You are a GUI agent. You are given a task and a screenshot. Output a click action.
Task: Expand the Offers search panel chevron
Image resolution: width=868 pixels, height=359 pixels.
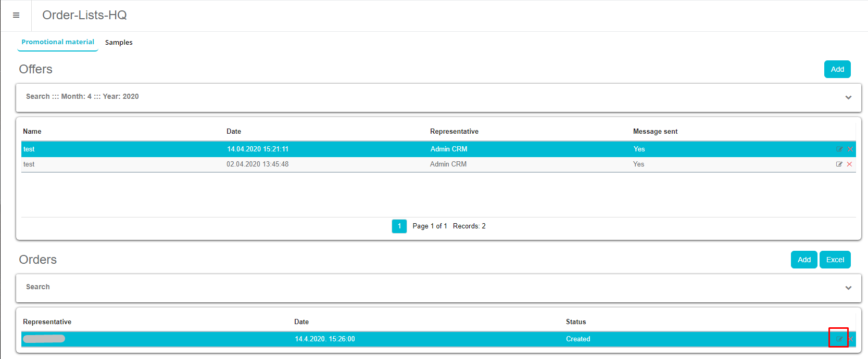coord(848,97)
